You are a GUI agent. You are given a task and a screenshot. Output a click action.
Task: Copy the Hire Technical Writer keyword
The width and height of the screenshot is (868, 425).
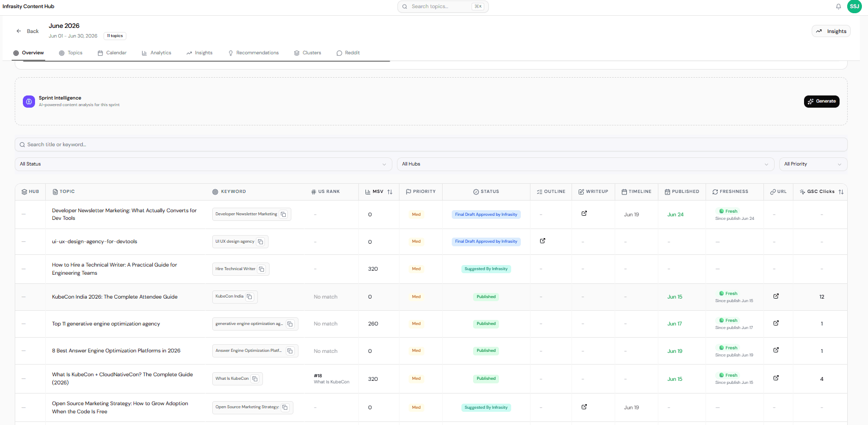(x=262, y=269)
